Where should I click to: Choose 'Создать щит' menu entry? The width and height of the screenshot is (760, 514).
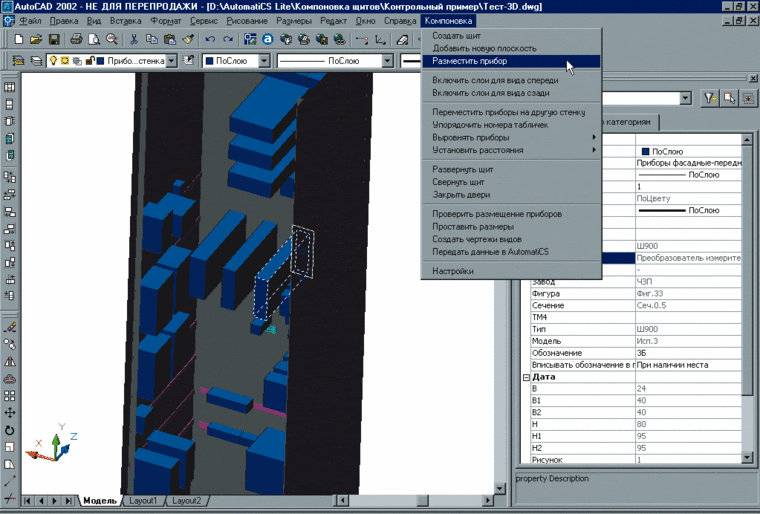point(511,35)
